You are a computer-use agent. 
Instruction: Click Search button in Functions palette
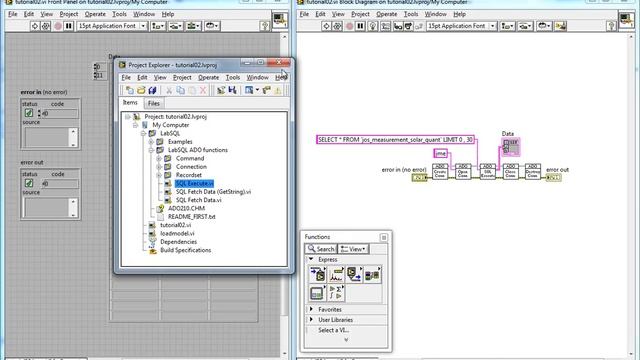[x=321, y=249]
